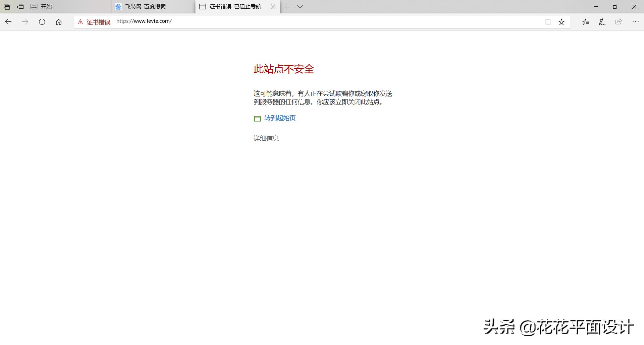Open reading view with the book icon
This screenshot has height=345, width=644.
[548, 22]
